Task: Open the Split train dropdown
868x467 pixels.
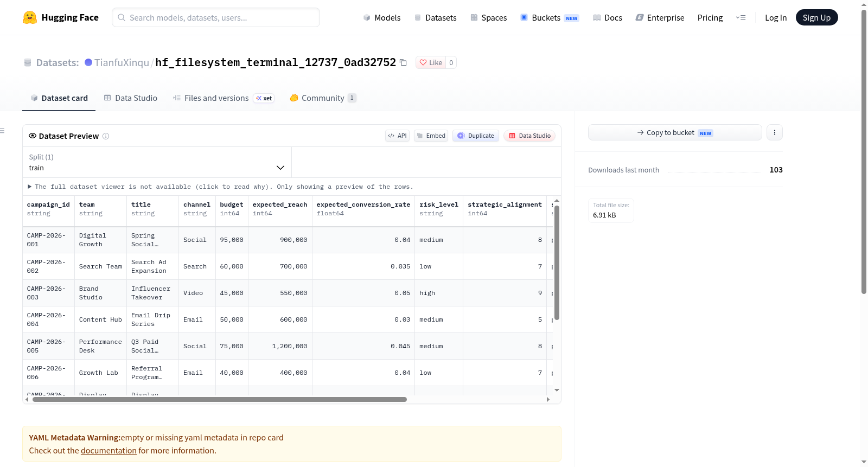Action: [x=157, y=162]
